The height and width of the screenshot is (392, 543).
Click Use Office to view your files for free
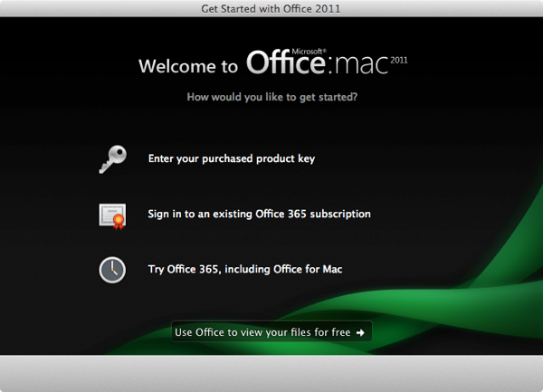pos(271,331)
